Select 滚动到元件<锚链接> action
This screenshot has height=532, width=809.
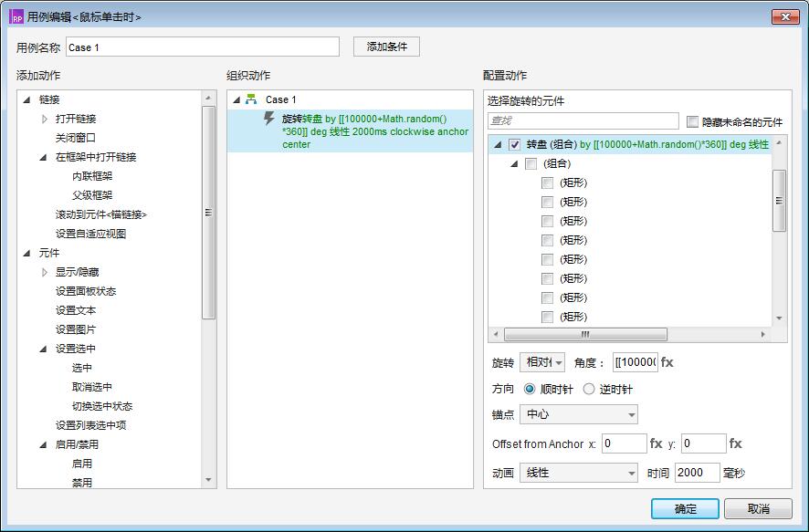(x=101, y=214)
